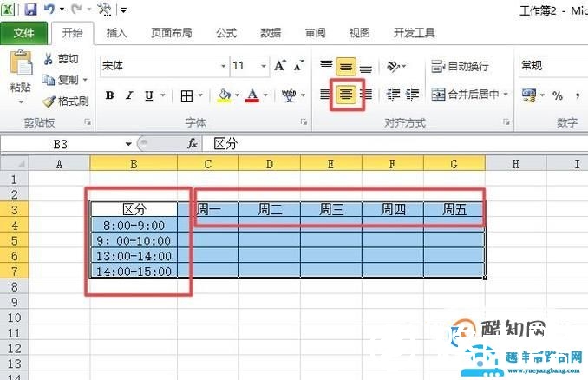The width and height of the screenshot is (588, 380).
Task: Click the formula bar showing 区分
Action: coord(395,144)
